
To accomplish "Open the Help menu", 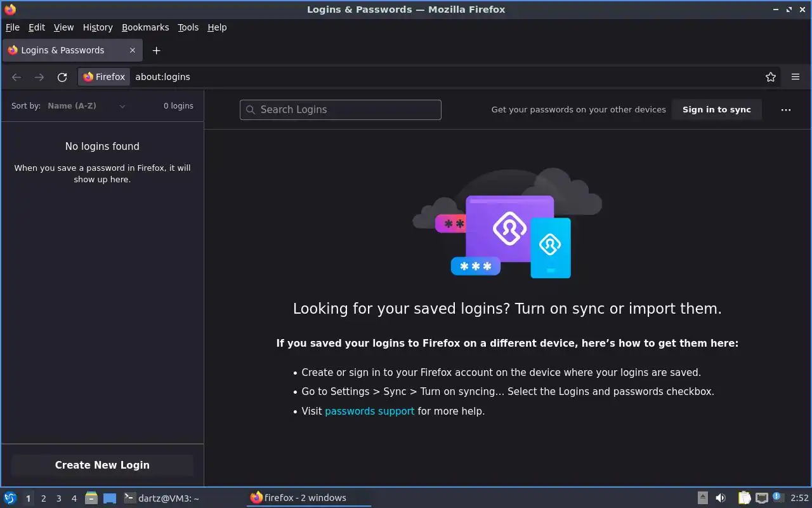I will click(217, 27).
